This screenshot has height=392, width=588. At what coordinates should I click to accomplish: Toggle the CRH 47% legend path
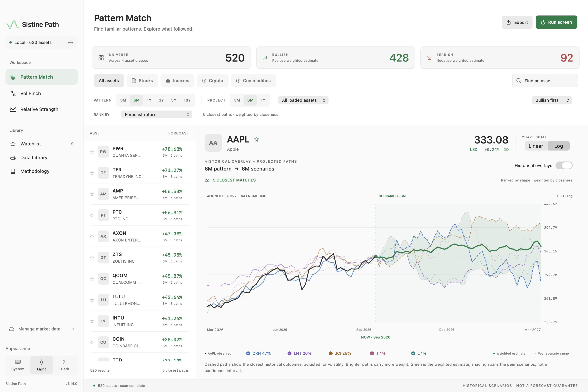tap(259, 353)
